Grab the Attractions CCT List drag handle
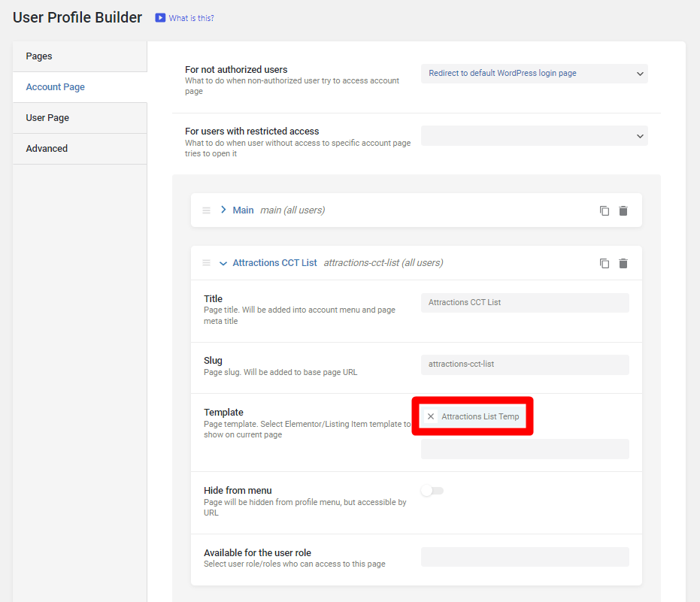This screenshot has height=602, width=700. tap(207, 263)
